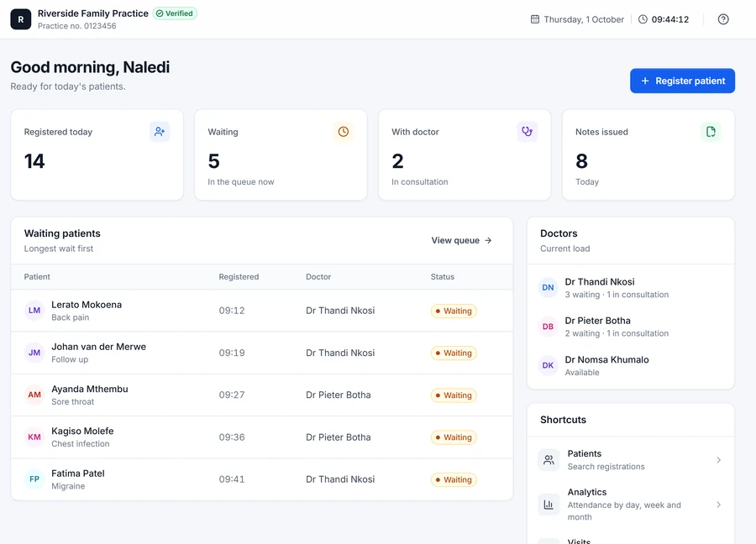Click the With doctor stethoscope icon
This screenshot has height=544, width=756.
(x=527, y=132)
